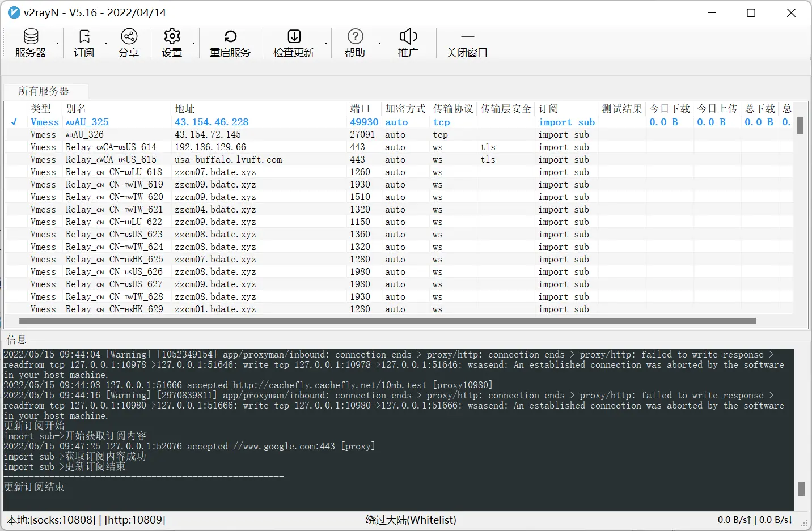Click the 总下载 column header
This screenshot has height=531, width=812.
click(760, 109)
